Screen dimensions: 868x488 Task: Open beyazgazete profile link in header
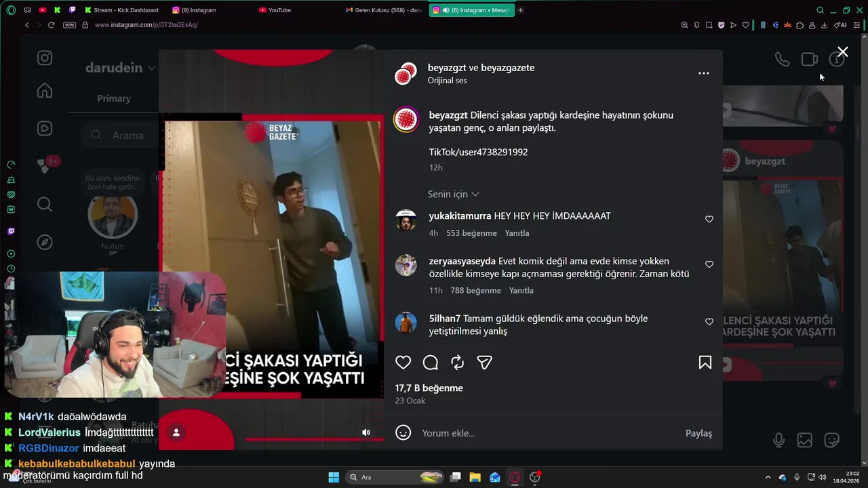click(x=507, y=68)
